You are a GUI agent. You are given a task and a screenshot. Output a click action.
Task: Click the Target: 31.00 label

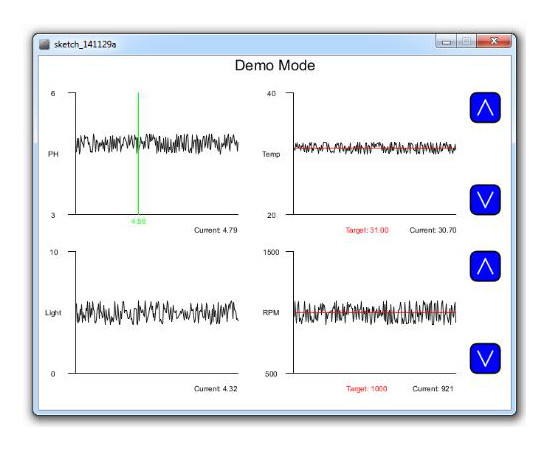point(367,230)
